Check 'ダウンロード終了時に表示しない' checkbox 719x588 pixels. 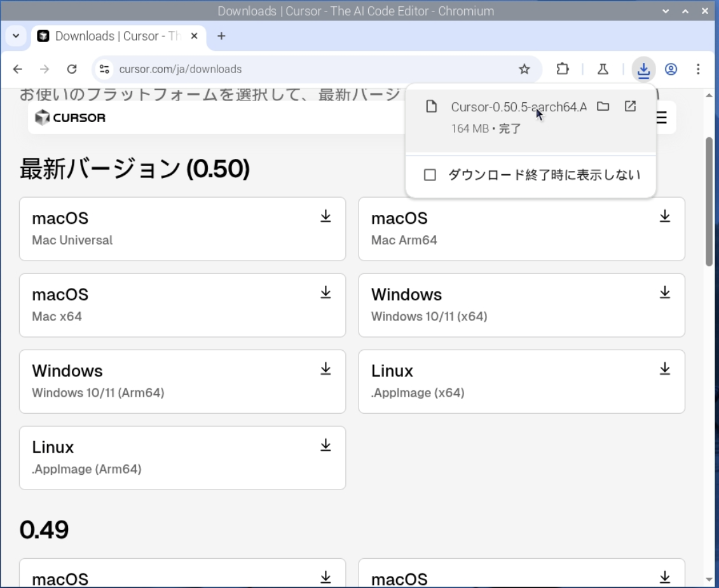coord(430,175)
